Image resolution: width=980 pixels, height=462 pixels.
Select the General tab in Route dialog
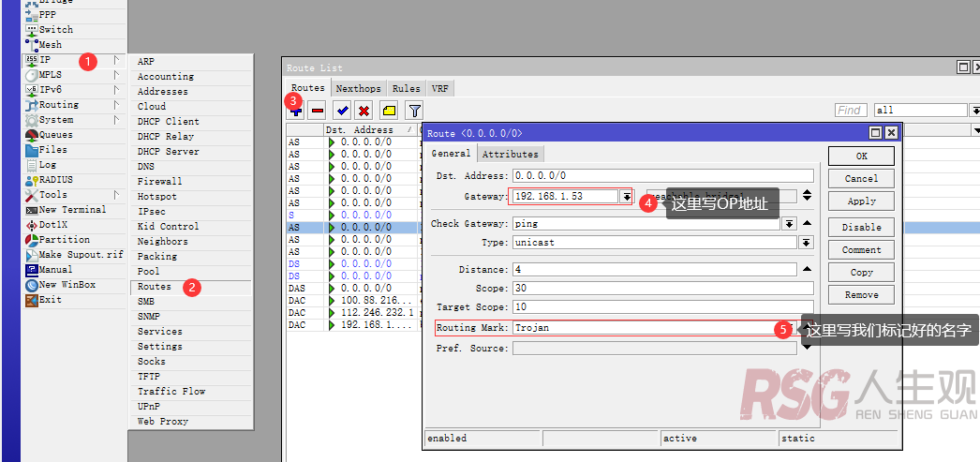coord(451,153)
